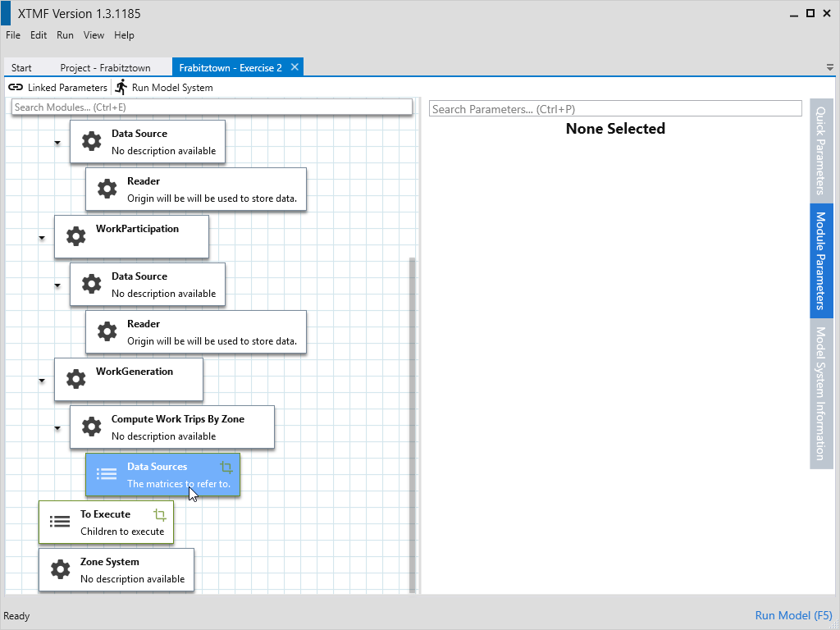
Task: Focus the Search Parameters input field
Action: (x=614, y=109)
